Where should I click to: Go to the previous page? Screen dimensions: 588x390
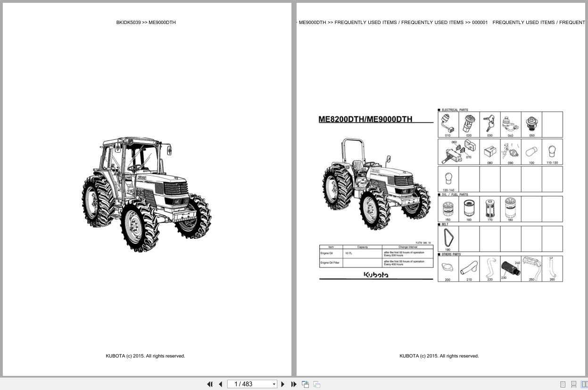[x=220, y=384]
